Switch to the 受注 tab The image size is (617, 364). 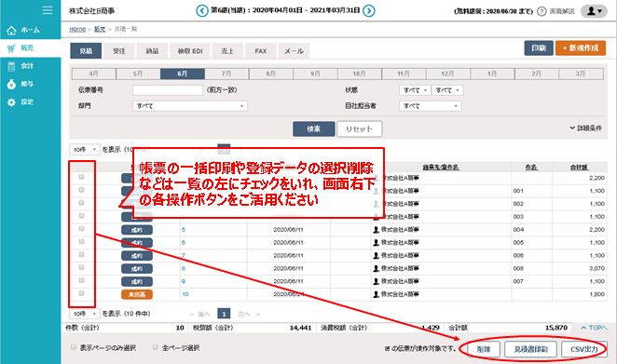(x=119, y=51)
